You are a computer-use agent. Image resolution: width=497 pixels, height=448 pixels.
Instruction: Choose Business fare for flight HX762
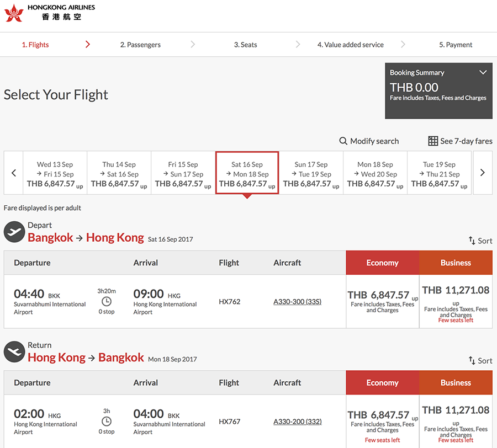[x=456, y=301]
